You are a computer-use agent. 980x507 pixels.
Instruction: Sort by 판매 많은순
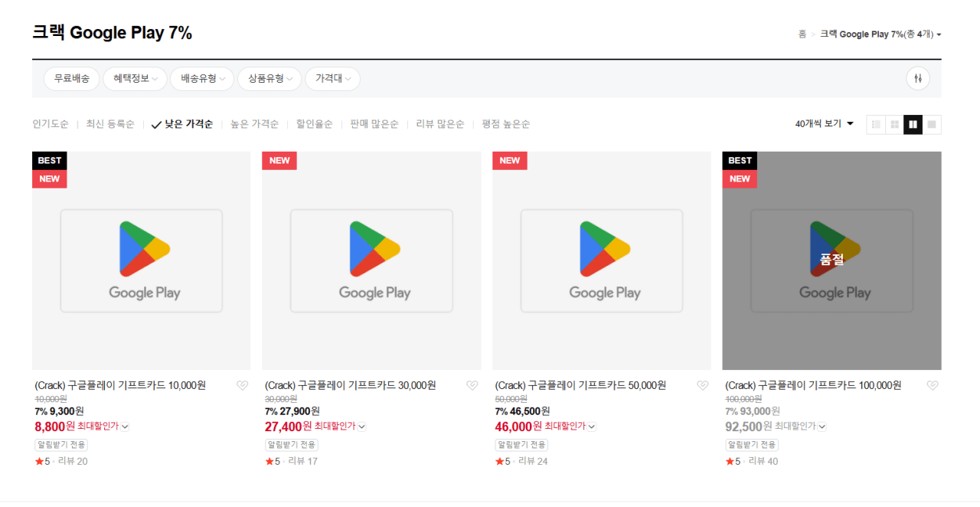[x=374, y=124]
